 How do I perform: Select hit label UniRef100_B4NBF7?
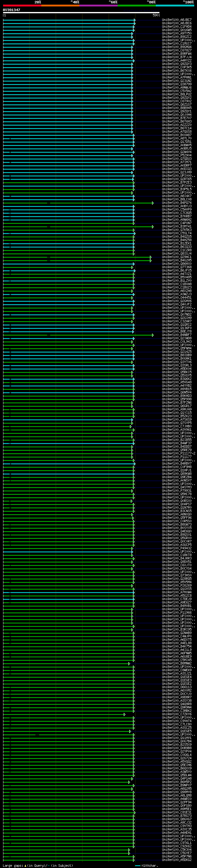coord(177,335)
